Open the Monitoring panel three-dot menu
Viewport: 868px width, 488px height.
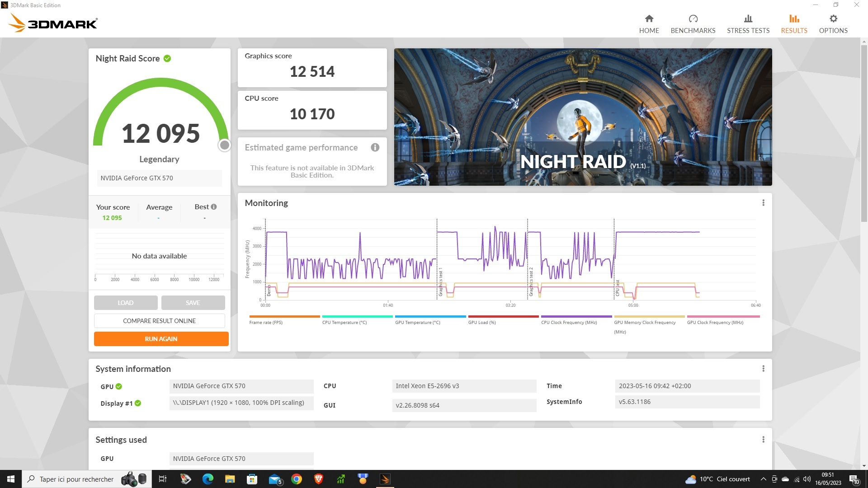coord(763,203)
